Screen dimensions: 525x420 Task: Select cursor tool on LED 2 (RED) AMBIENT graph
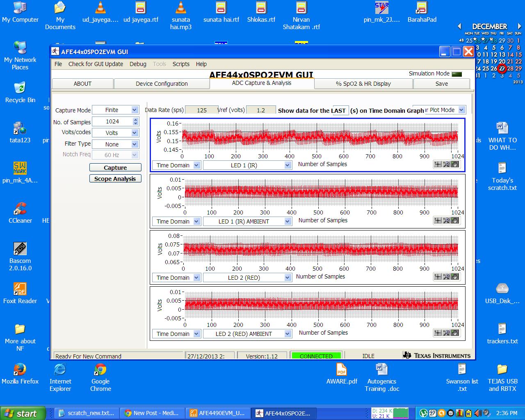click(x=438, y=333)
